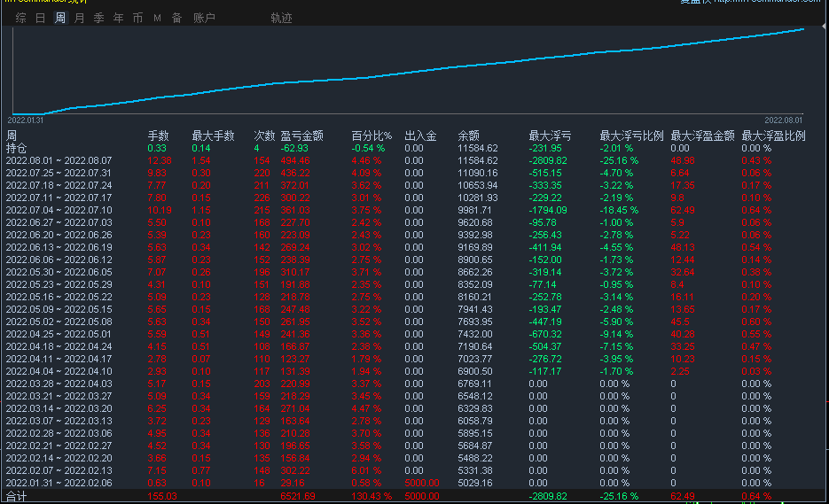Click total lots value 155.03
Screen dimensions: 829x504
coord(162,496)
